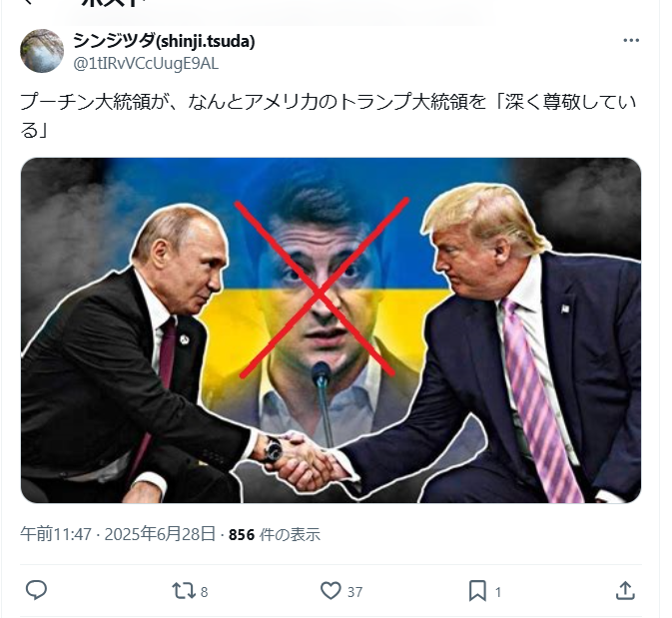Image resolution: width=672 pixels, height=618 pixels.
Task: Open the reply comment icon
Action: coord(36,590)
